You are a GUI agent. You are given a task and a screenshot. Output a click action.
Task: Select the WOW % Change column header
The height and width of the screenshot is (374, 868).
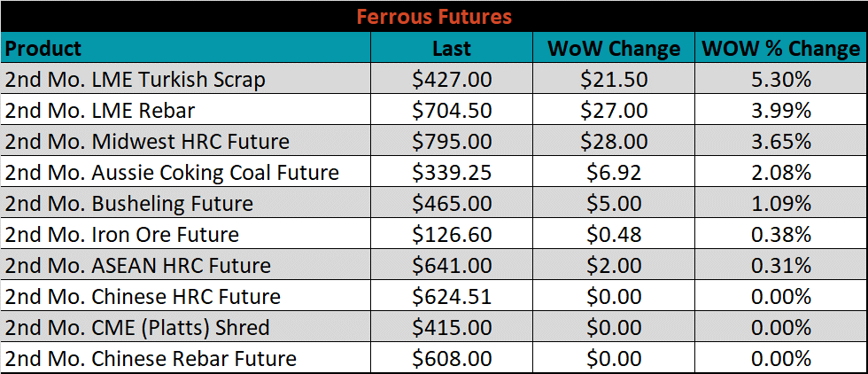tap(781, 48)
